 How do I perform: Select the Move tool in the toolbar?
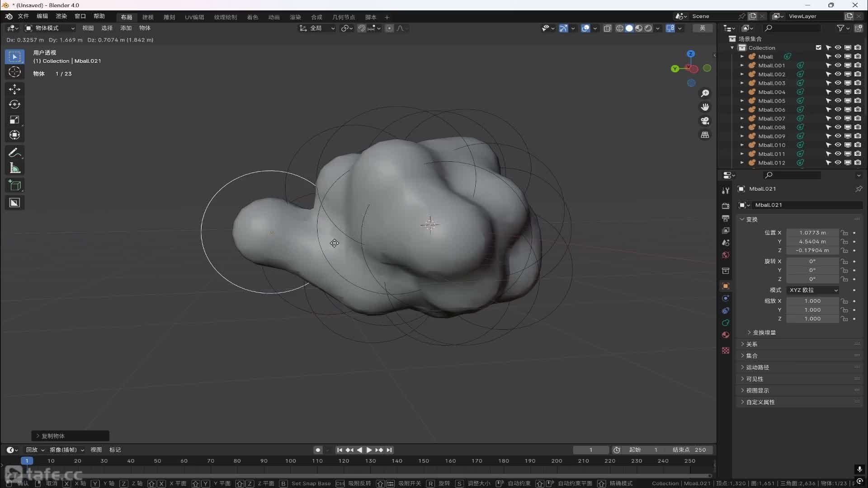14,89
